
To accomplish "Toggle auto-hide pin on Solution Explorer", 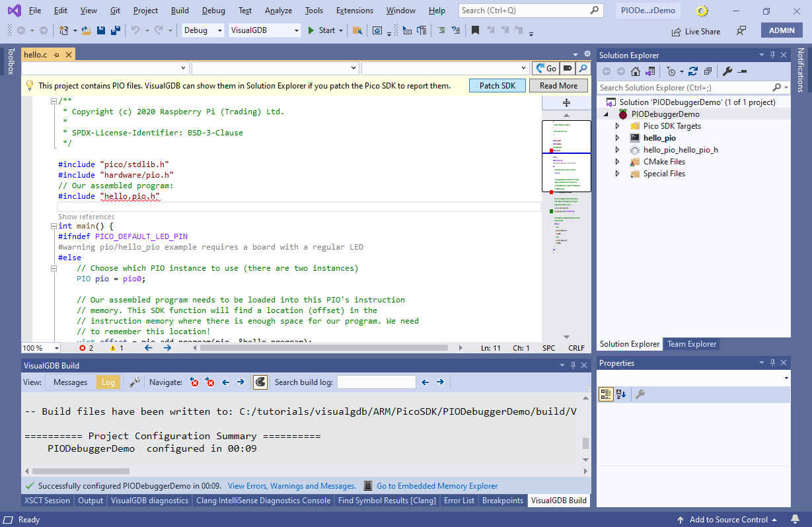I will click(772, 55).
